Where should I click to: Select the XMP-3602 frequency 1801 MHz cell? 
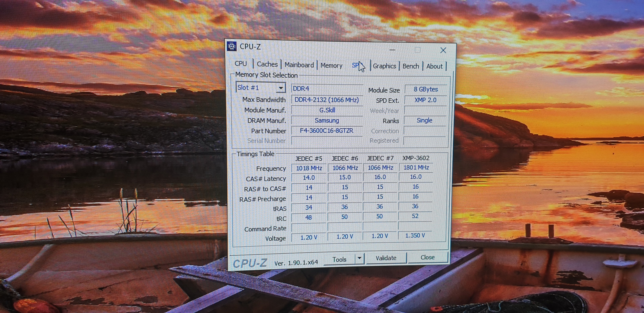click(416, 167)
